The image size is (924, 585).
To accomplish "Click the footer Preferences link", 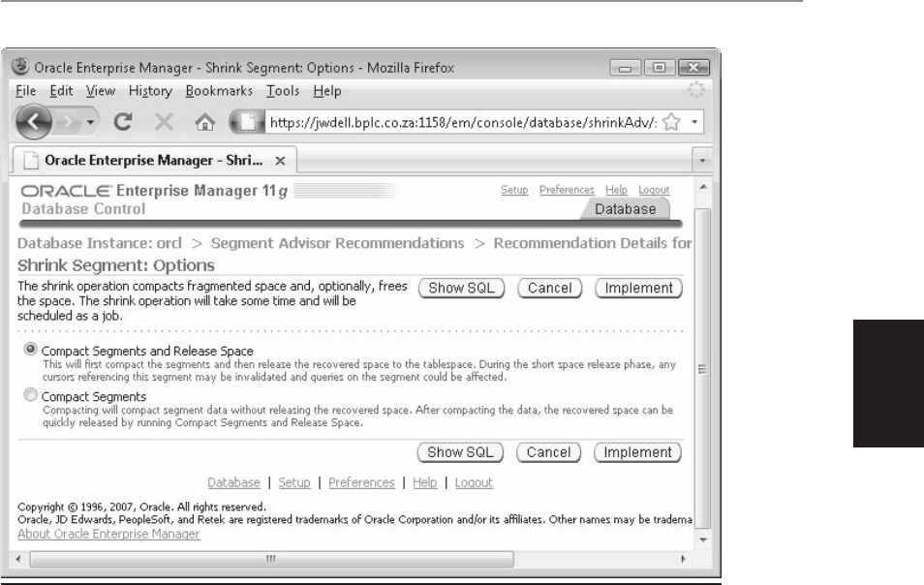I will coord(361,482).
